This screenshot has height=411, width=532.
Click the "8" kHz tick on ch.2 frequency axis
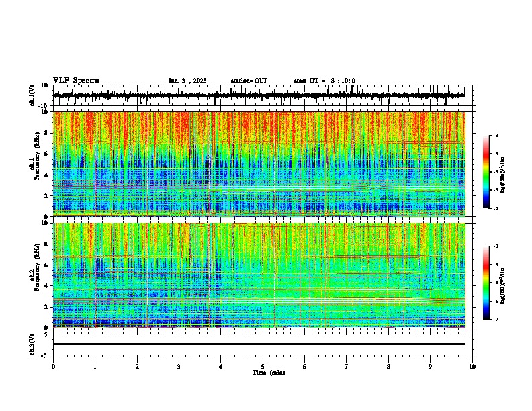46,244
